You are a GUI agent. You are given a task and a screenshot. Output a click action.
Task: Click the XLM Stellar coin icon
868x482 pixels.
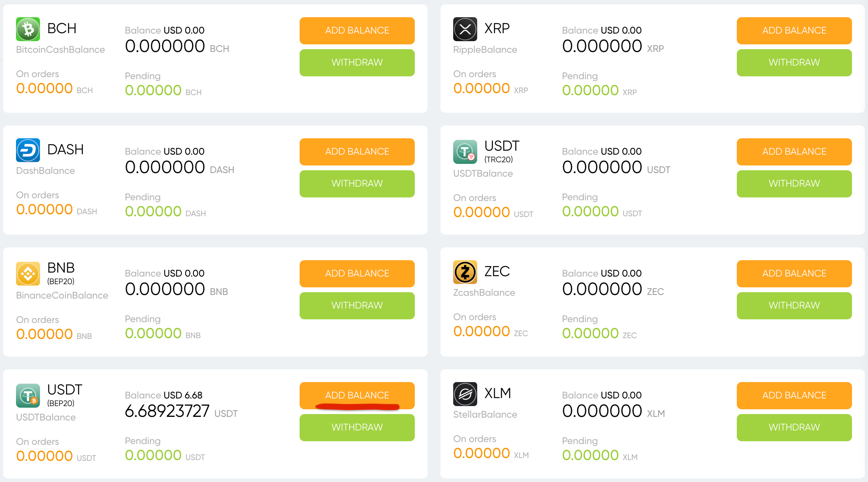465,394
